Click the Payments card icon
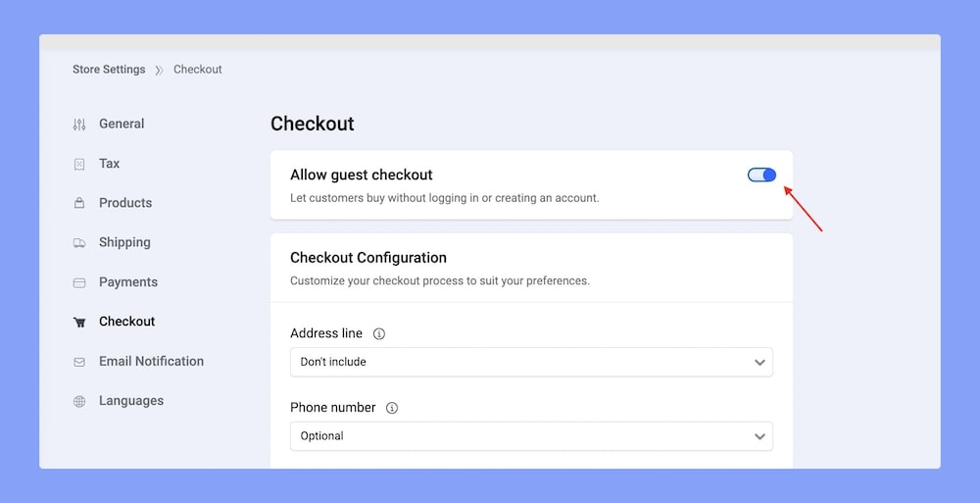Screen dimensions: 980x503 [79, 282]
